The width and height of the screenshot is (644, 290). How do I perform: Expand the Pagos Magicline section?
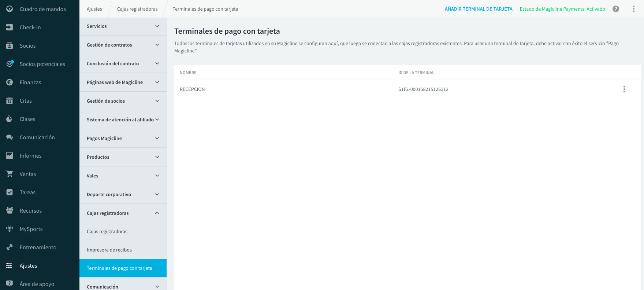click(123, 138)
